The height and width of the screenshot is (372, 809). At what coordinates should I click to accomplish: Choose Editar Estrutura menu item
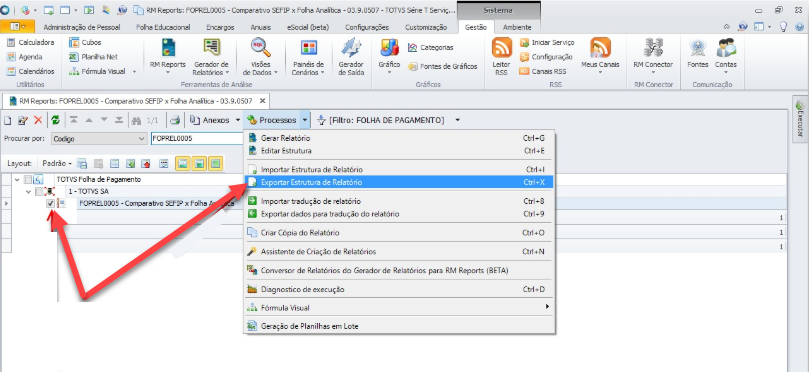(x=399, y=151)
